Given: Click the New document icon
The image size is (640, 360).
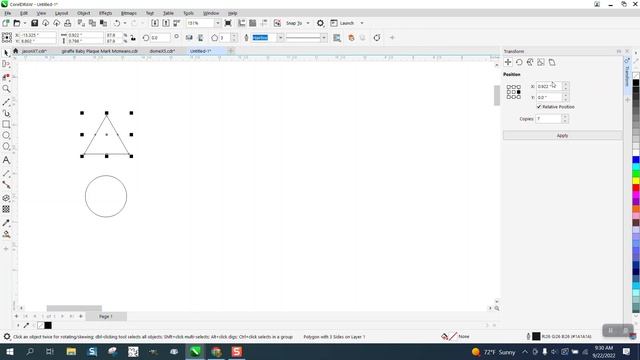Looking at the screenshot, I should click(x=6, y=23).
